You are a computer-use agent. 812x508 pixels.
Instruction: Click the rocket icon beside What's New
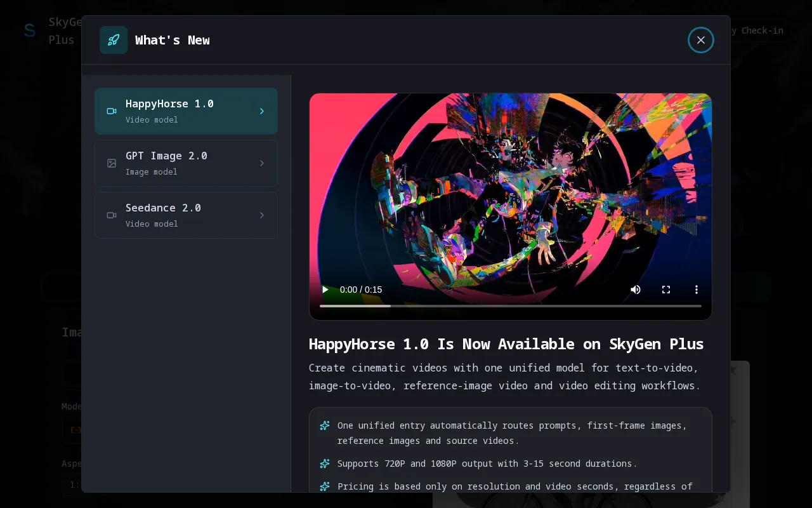[x=114, y=40]
